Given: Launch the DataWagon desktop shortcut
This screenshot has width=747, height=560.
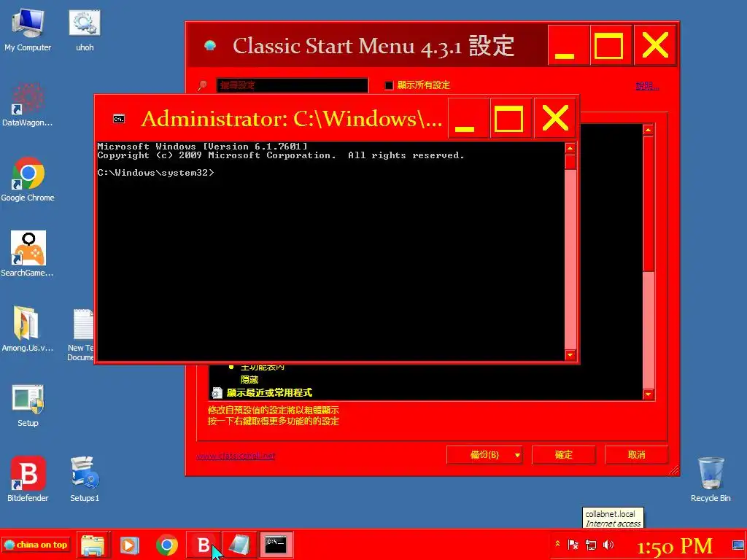Looking at the screenshot, I should (27, 105).
